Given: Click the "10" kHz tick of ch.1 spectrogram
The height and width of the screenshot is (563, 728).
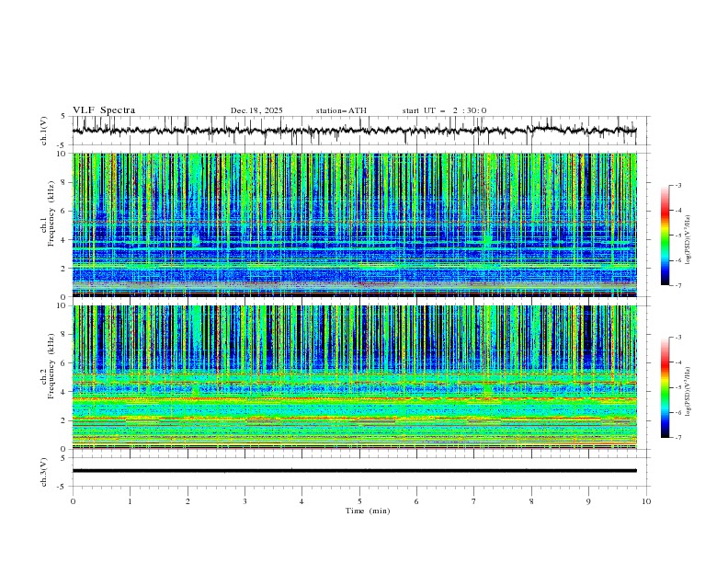Looking at the screenshot, I should pyautogui.click(x=63, y=154).
